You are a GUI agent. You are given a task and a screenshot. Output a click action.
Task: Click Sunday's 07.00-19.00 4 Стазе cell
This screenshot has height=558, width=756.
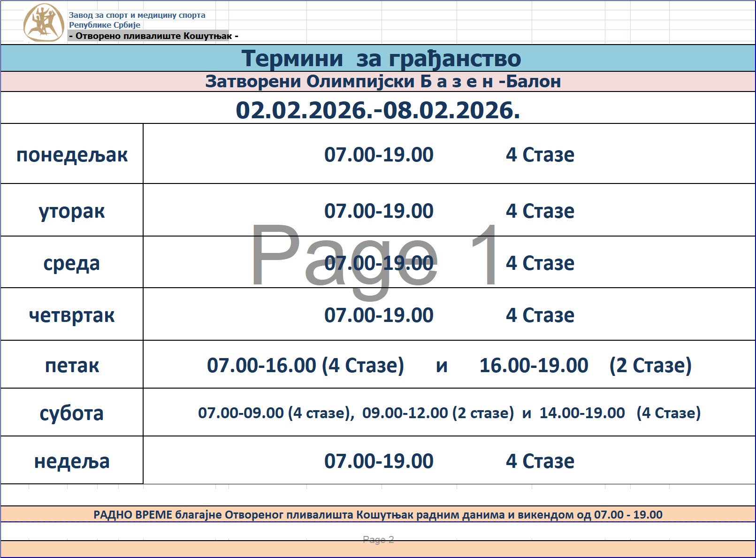tap(448, 461)
